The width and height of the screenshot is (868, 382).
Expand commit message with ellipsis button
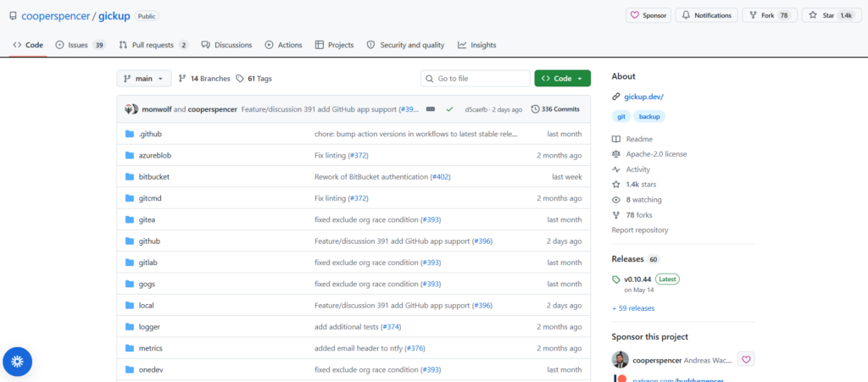[430, 109]
